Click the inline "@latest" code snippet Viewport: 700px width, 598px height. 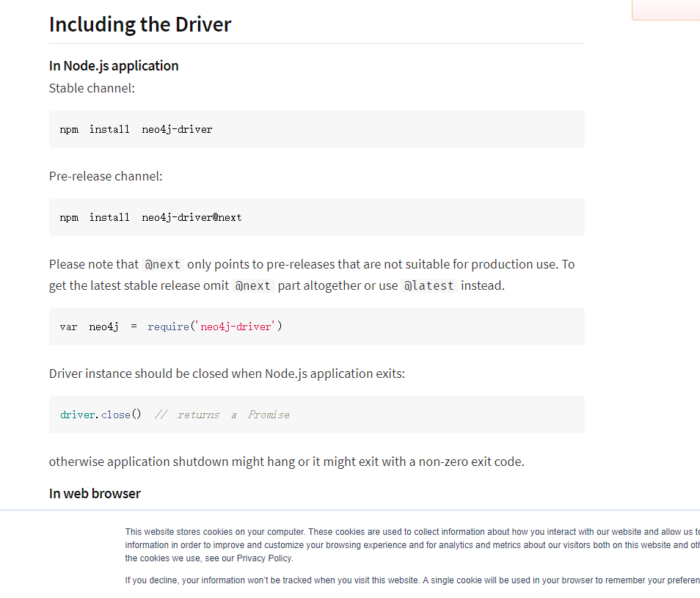click(x=429, y=285)
